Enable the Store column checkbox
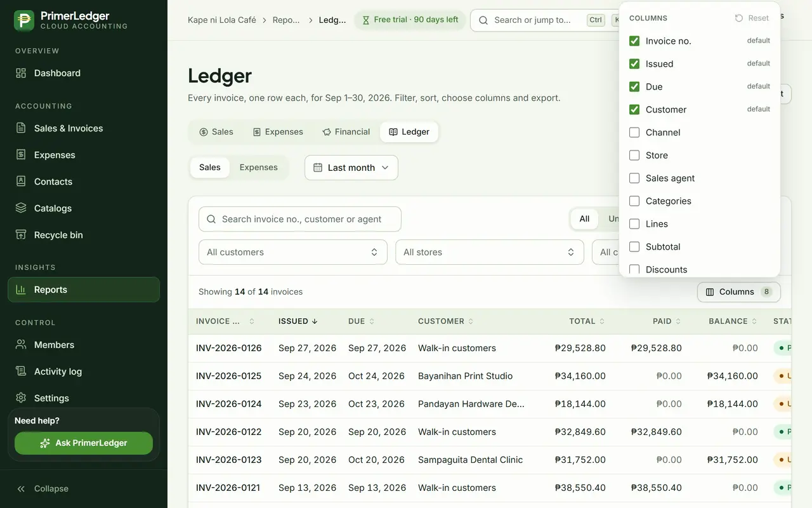812x508 pixels. click(634, 155)
